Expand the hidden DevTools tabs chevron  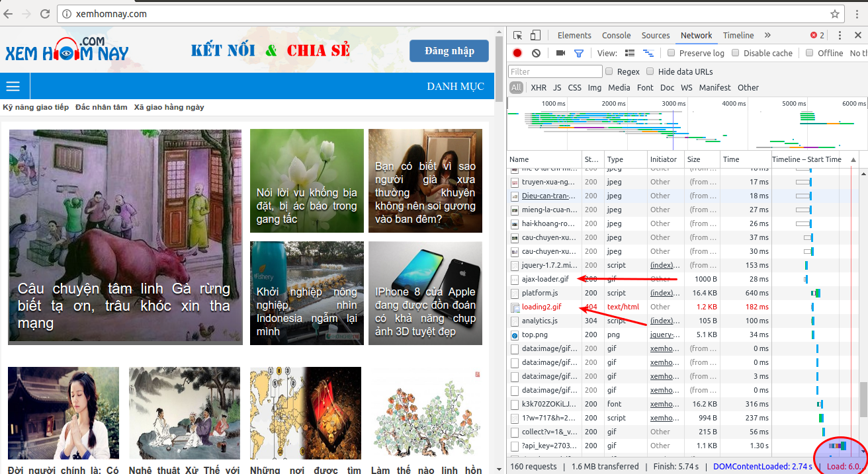tap(767, 36)
